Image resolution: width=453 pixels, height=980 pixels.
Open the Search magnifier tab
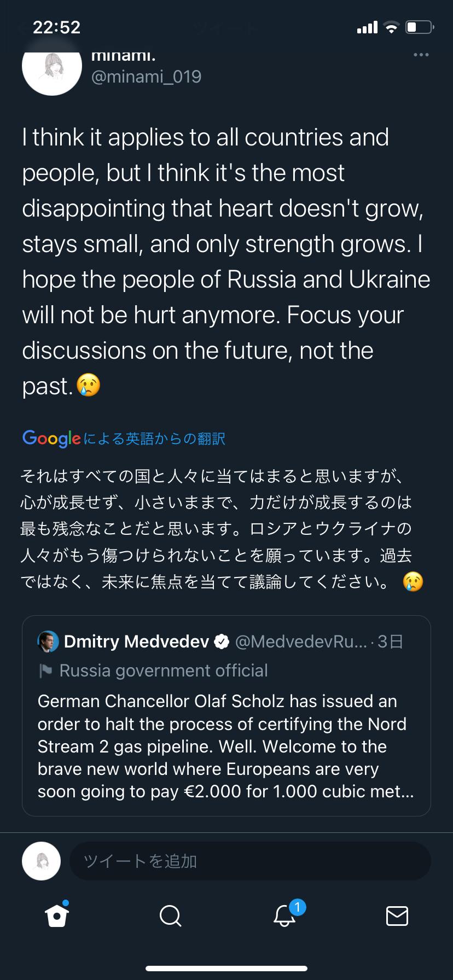click(x=170, y=915)
